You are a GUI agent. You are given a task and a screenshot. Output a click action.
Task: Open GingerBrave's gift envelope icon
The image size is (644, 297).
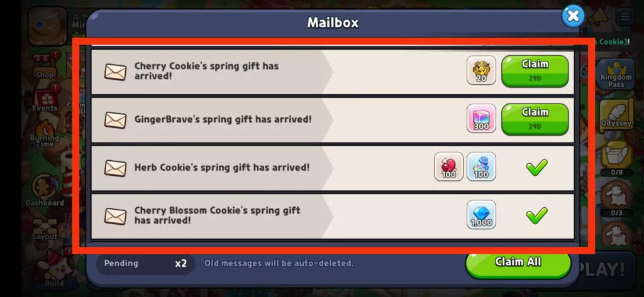(x=115, y=120)
